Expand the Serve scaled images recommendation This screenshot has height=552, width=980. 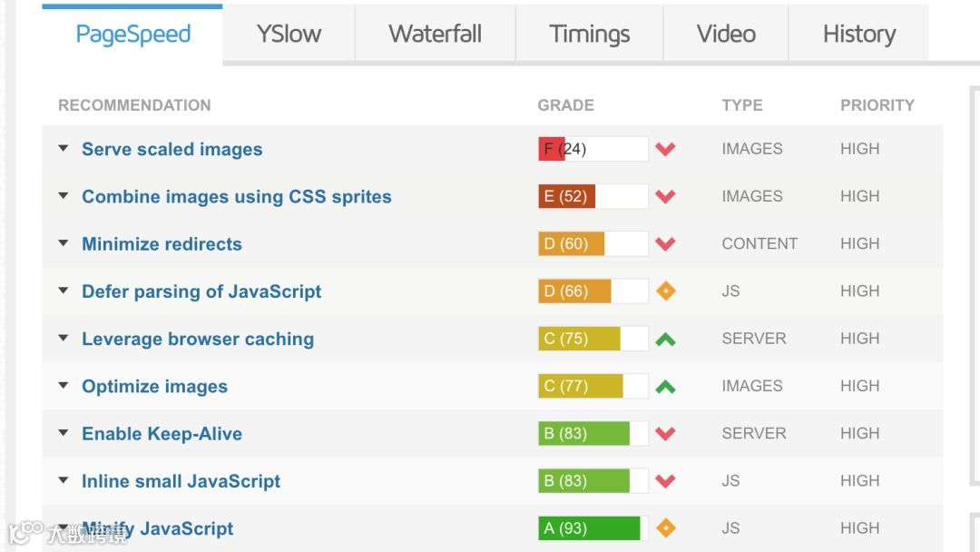pyautogui.click(x=64, y=149)
